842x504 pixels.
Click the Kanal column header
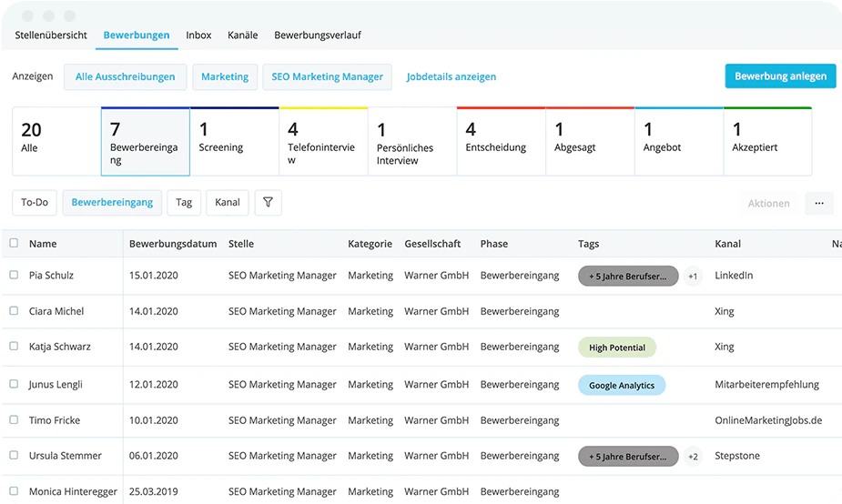pos(727,244)
